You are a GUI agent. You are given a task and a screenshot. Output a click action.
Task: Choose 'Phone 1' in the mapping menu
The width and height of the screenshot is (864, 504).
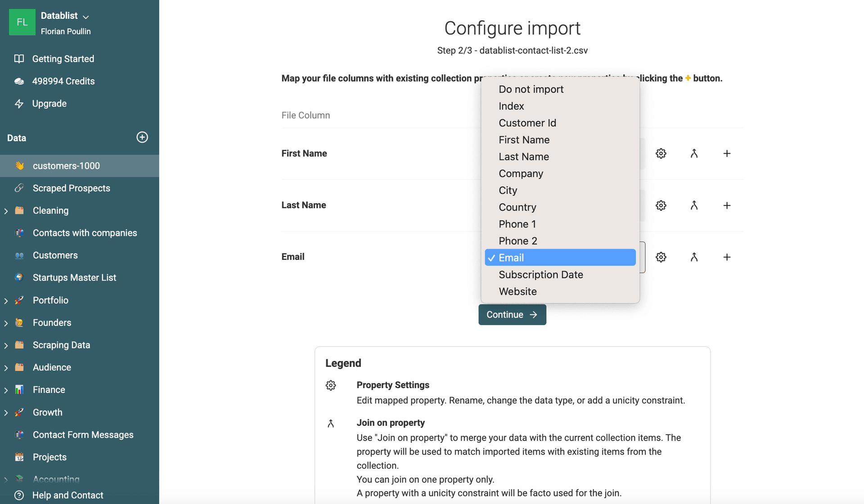(517, 224)
